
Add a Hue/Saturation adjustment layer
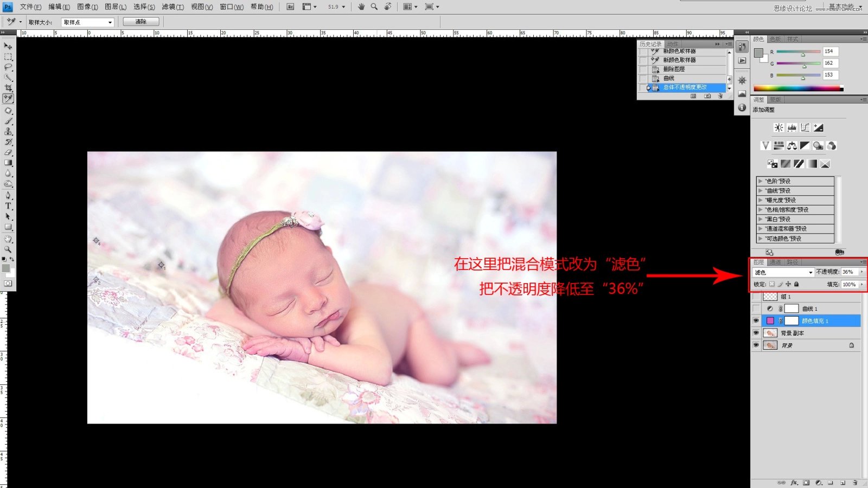coord(779,146)
